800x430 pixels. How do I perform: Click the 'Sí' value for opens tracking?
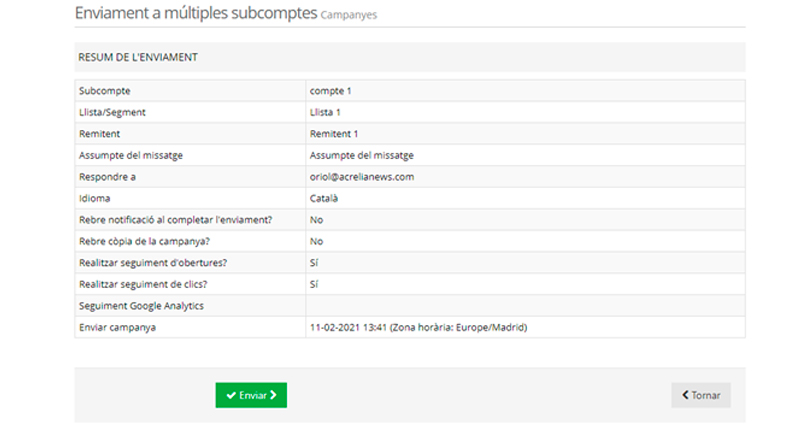point(314,263)
